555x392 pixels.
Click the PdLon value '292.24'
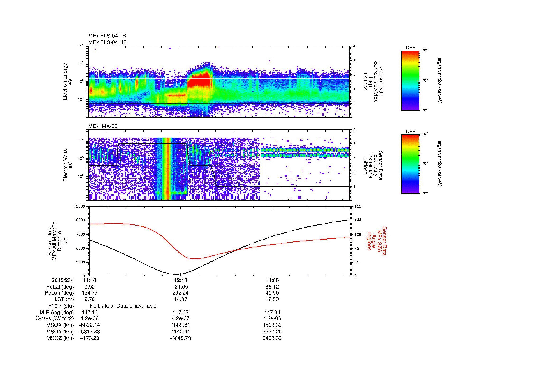181,293
